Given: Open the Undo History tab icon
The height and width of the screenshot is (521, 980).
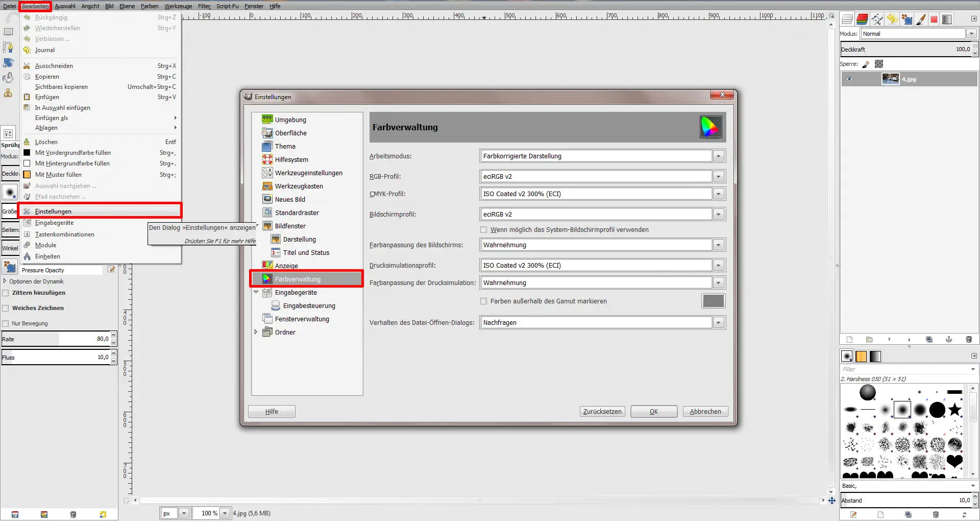Looking at the screenshot, I should 891,19.
